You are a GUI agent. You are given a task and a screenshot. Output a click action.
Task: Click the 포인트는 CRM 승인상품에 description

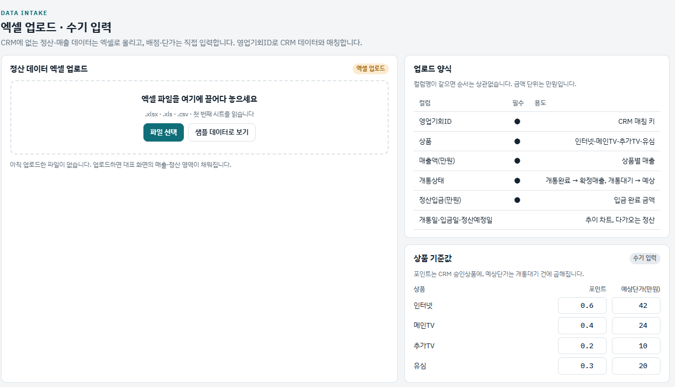pyautogui.click(x=499, y=274)
